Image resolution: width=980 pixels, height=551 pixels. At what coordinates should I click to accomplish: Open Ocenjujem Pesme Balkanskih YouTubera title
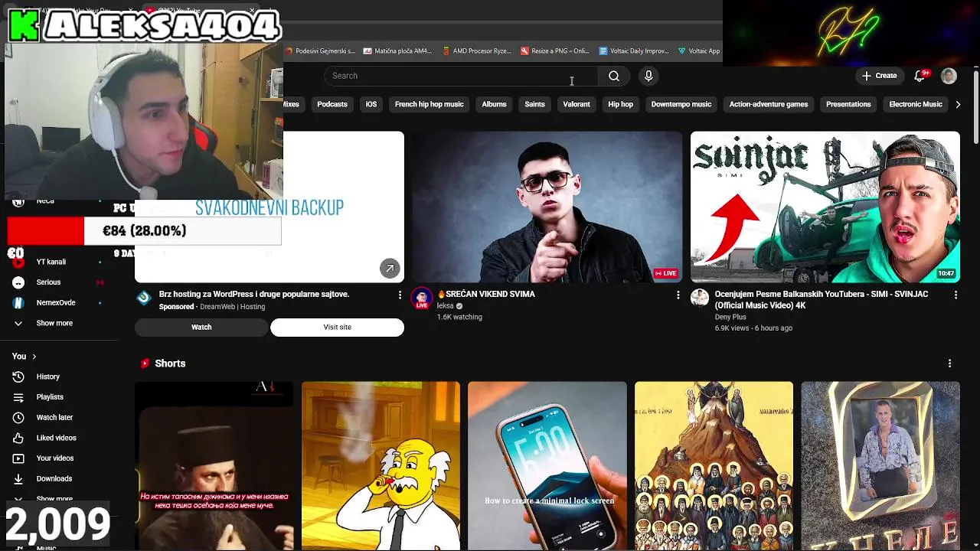coord(822,299)
